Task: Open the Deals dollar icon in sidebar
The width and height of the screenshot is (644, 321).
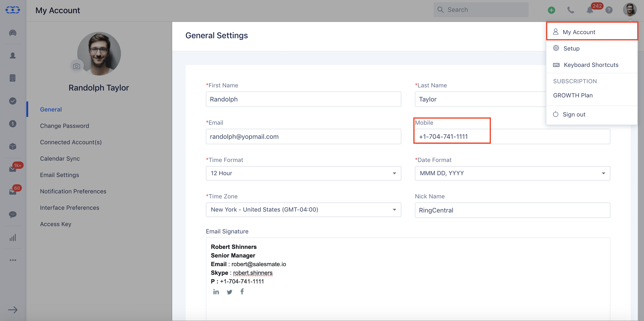Action: point(13,124)
